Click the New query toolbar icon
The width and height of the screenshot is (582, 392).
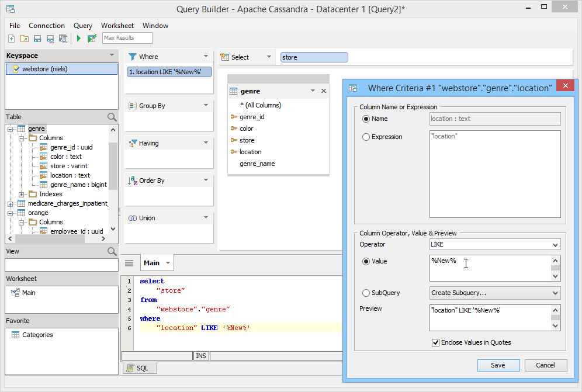[12, 38]
